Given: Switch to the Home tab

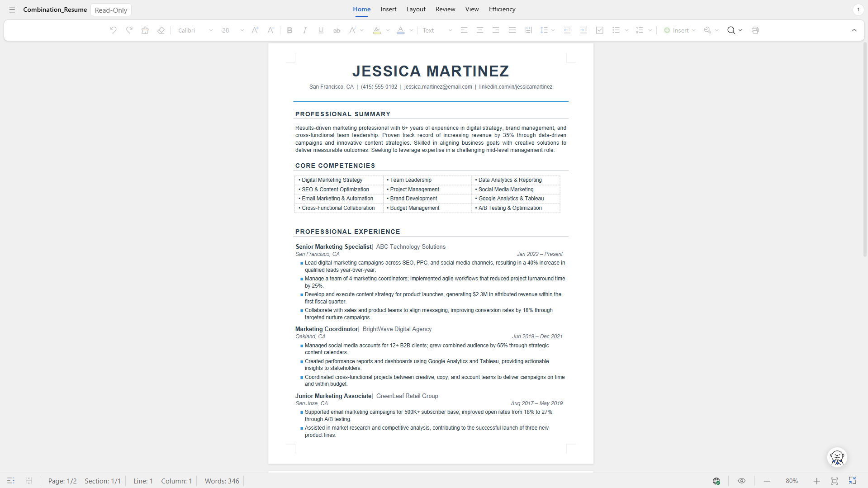Looking at the screenshot, I should 361,9.
